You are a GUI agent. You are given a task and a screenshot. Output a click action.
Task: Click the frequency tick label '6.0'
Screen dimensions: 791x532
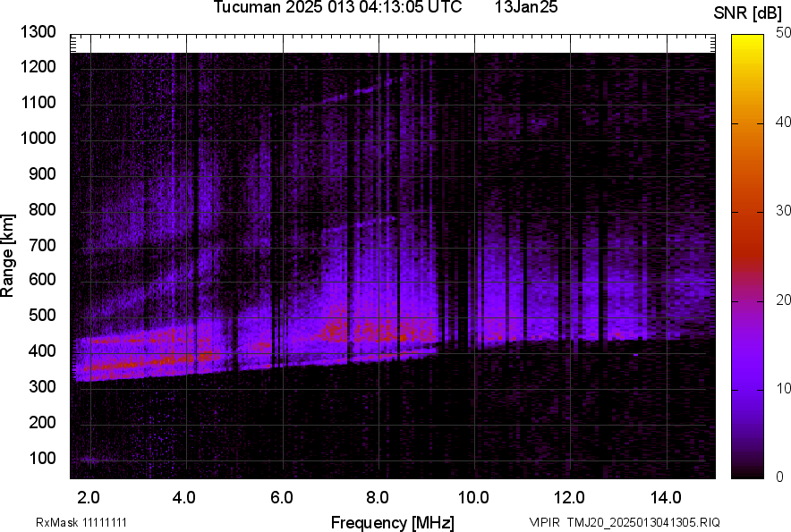pyautogui.click(x=282, y=498)
